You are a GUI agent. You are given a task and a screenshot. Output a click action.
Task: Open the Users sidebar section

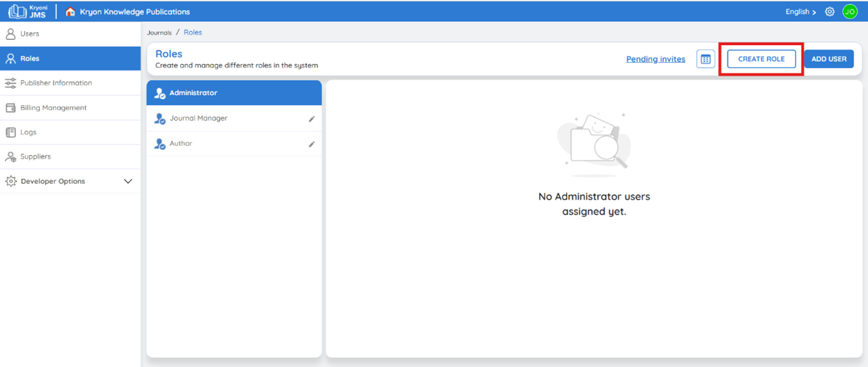[x=70, y=34]
